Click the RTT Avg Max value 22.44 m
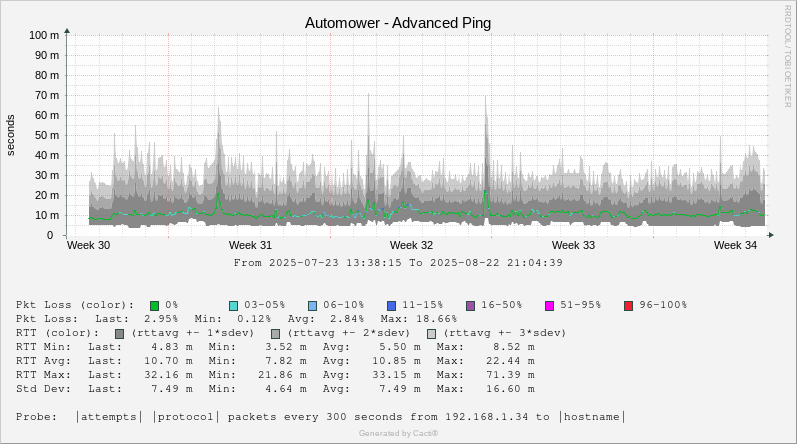797x444 pixels. pyautogui.click(x=510, y=361)
